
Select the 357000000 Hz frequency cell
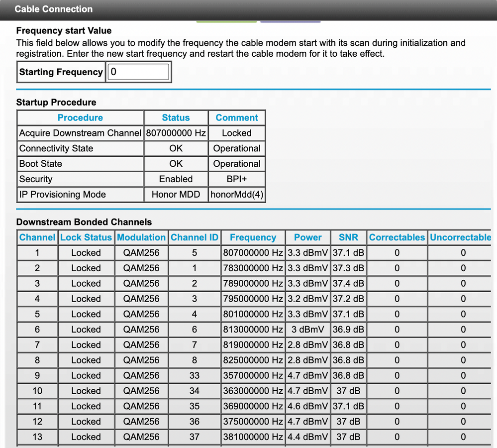point(253,376)
